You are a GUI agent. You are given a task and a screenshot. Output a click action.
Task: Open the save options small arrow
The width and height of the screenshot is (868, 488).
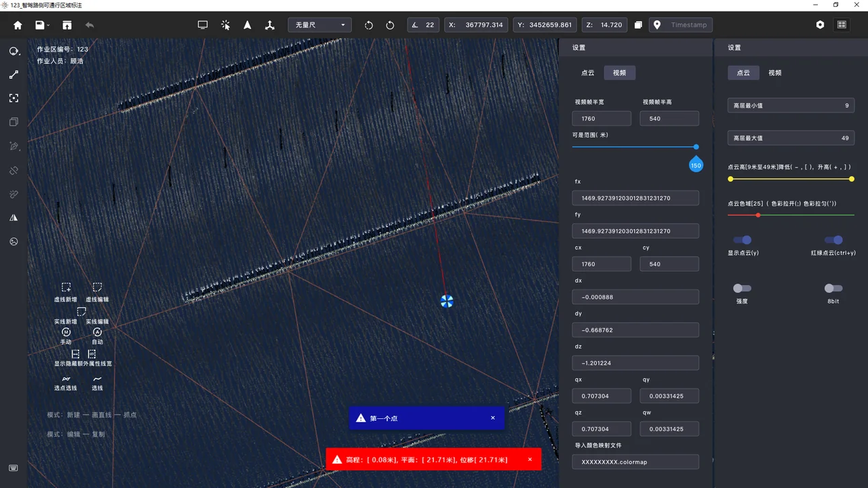point(48,26)
